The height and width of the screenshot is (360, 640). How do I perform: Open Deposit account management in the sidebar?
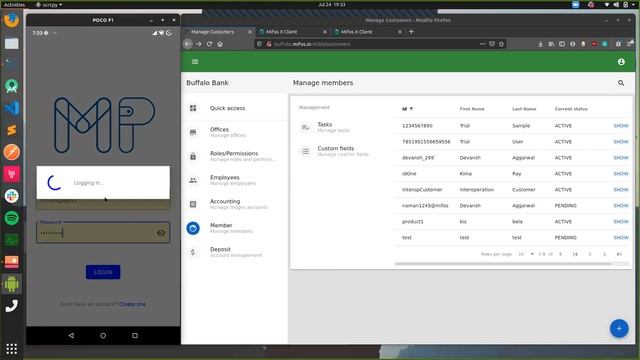(x=235, y=252)
